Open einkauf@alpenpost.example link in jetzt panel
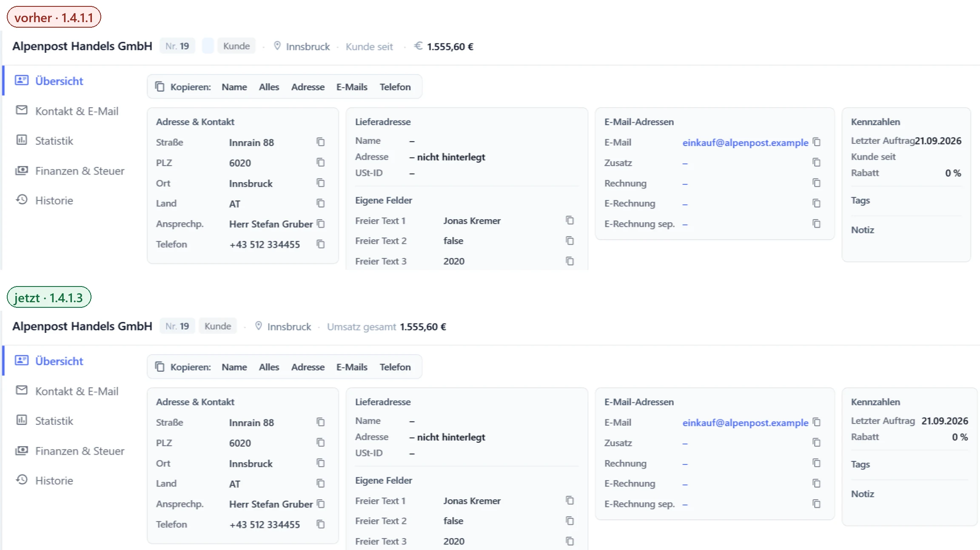The image size is (980, 550). point(745,423)
